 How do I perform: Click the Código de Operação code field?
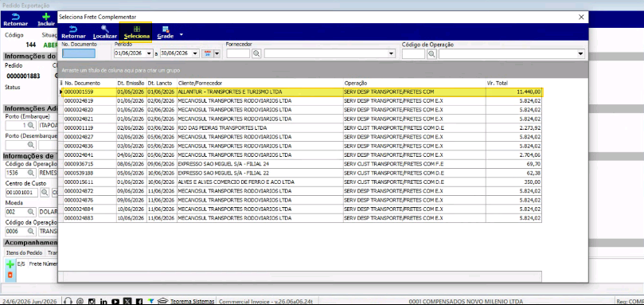[x=413, y=53]
